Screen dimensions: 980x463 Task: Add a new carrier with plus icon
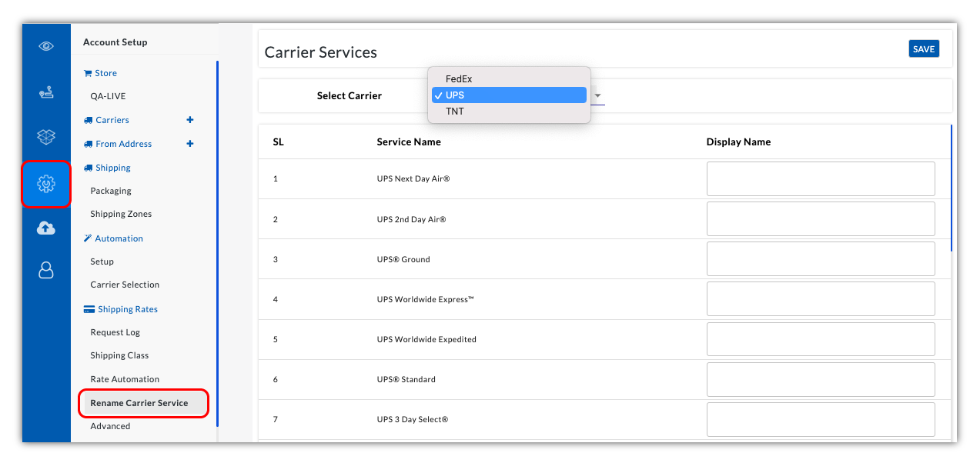(x=190, y=120)
